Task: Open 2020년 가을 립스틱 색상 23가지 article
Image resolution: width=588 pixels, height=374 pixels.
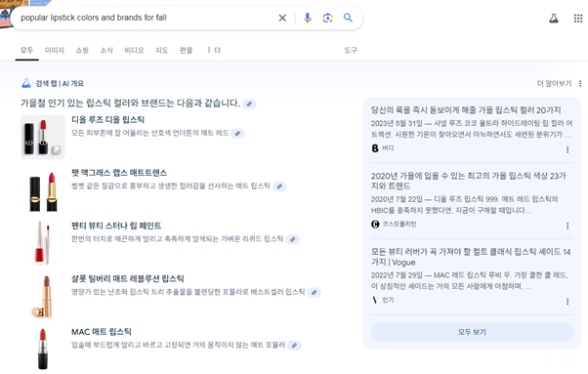Action: pyautogui.click(x=469, y=181)
